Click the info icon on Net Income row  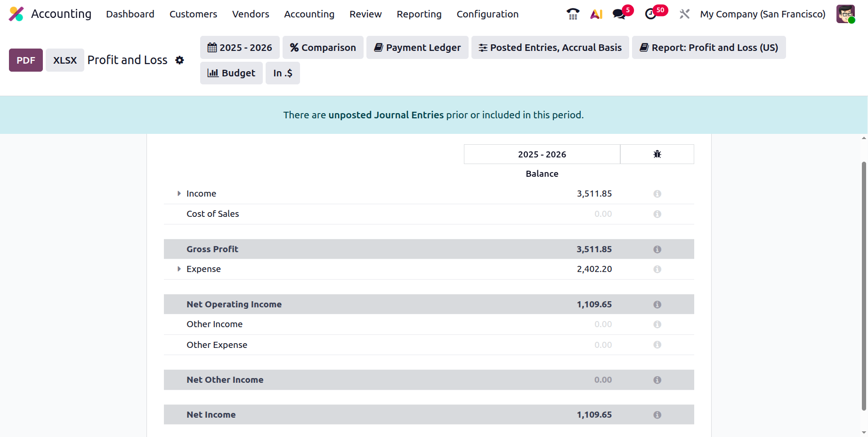(657, 415)
